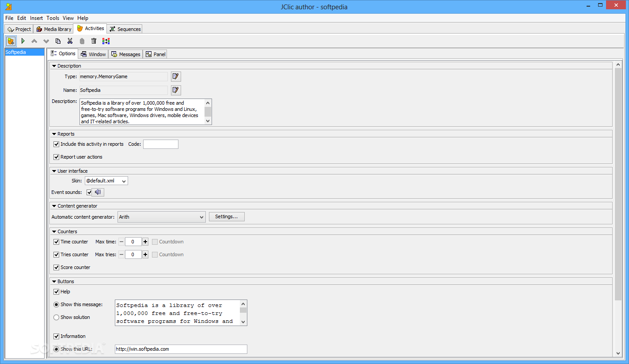Select the Show solution radio button
This screenshot has height=364, width=629.
click(x=56, y=317)
